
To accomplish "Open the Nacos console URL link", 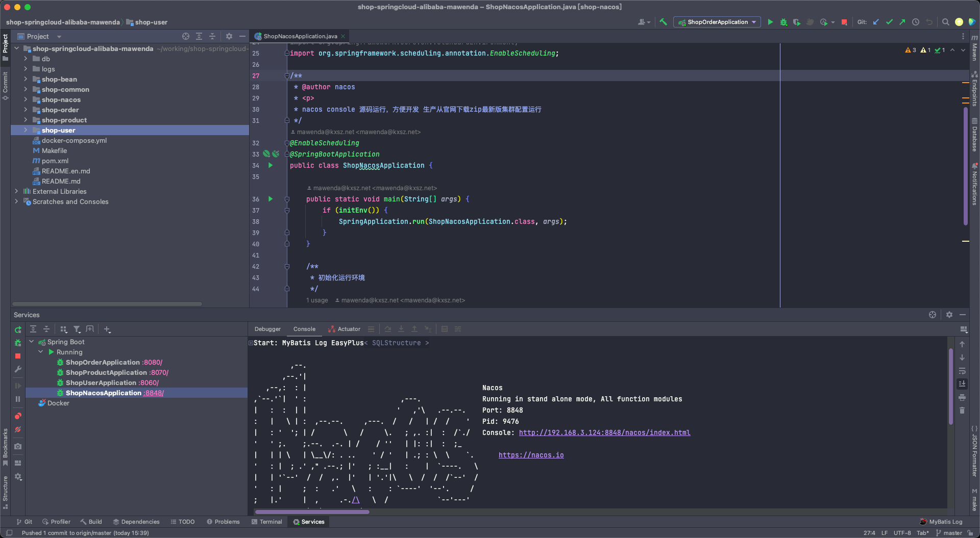I will click(x=604, y=432).
